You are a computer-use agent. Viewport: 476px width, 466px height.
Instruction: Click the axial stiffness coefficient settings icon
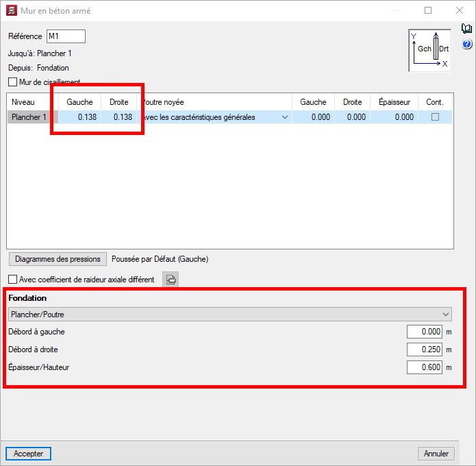coord(171,280)
